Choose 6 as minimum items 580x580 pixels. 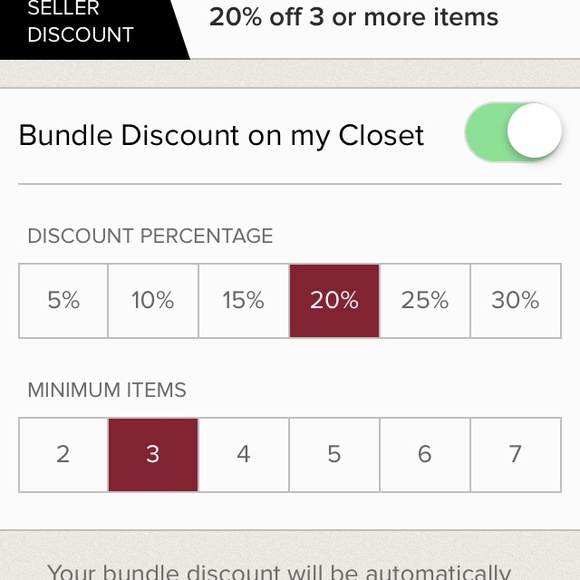[x=425, y=455]
